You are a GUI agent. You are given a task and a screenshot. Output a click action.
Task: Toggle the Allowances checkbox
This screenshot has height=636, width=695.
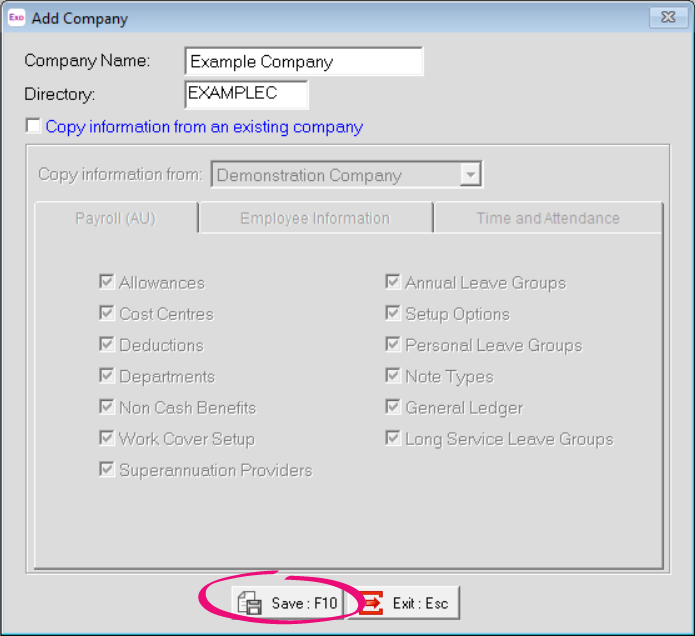[106, 282]
